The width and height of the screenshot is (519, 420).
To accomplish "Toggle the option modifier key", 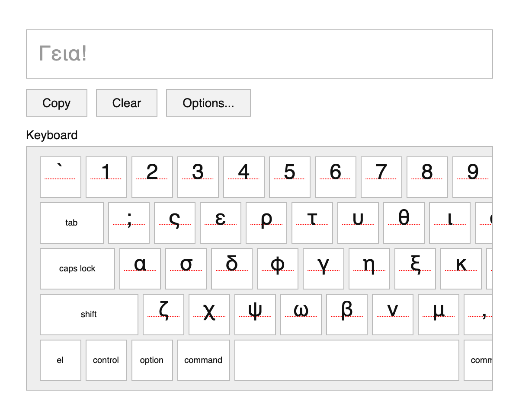I will click(152, 360).
